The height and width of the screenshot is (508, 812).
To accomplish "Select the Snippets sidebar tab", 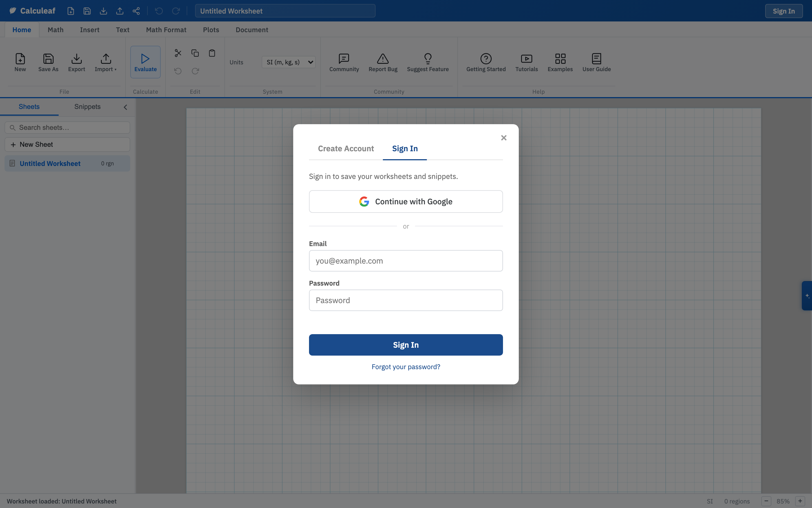I will pos(87,107).
